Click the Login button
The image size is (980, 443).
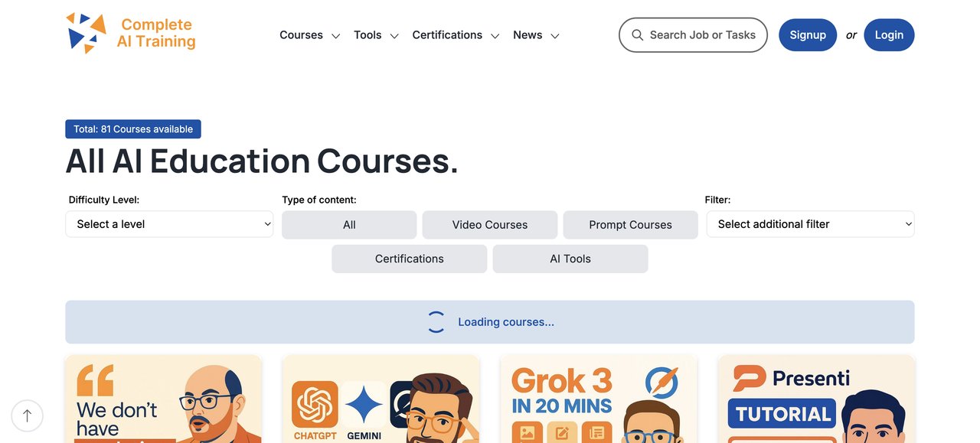point(889,35)
